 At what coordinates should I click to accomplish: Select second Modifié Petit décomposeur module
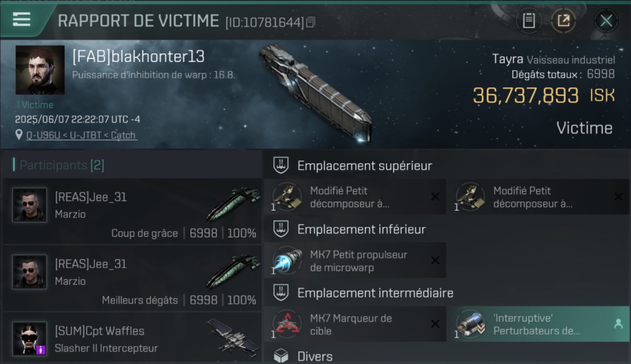click(538, 197)
